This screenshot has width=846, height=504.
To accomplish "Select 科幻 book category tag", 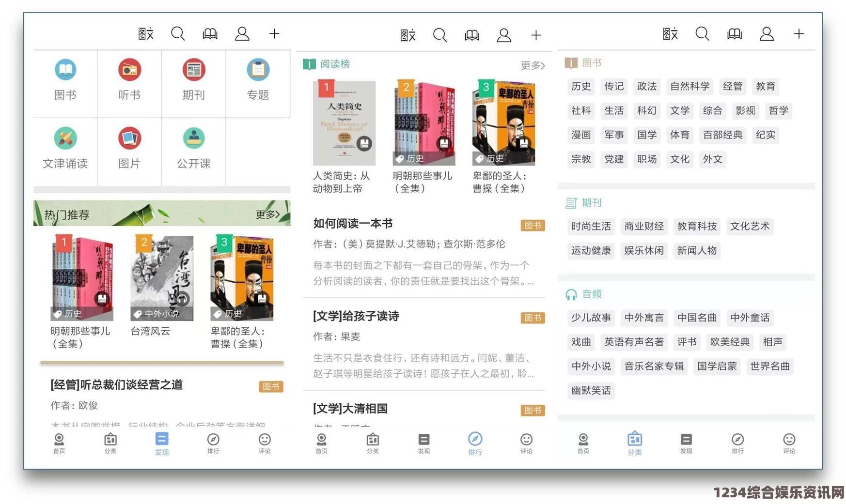I will (647, 110).
